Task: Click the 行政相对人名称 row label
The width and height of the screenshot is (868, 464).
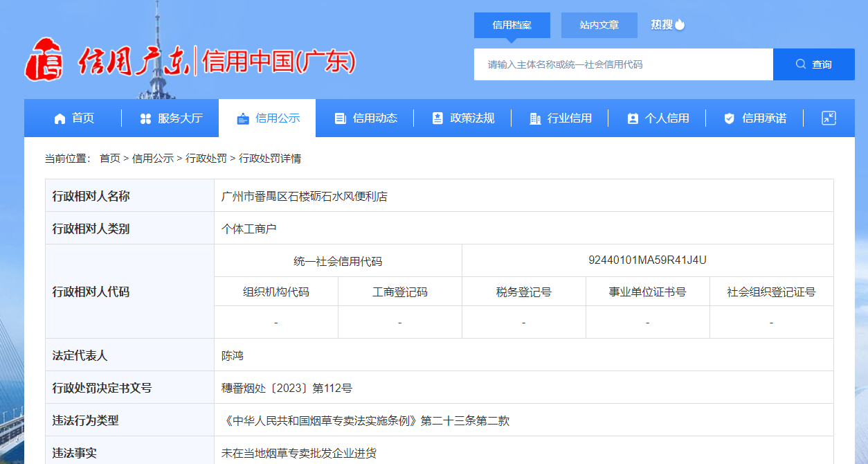Action: (91, 197)
